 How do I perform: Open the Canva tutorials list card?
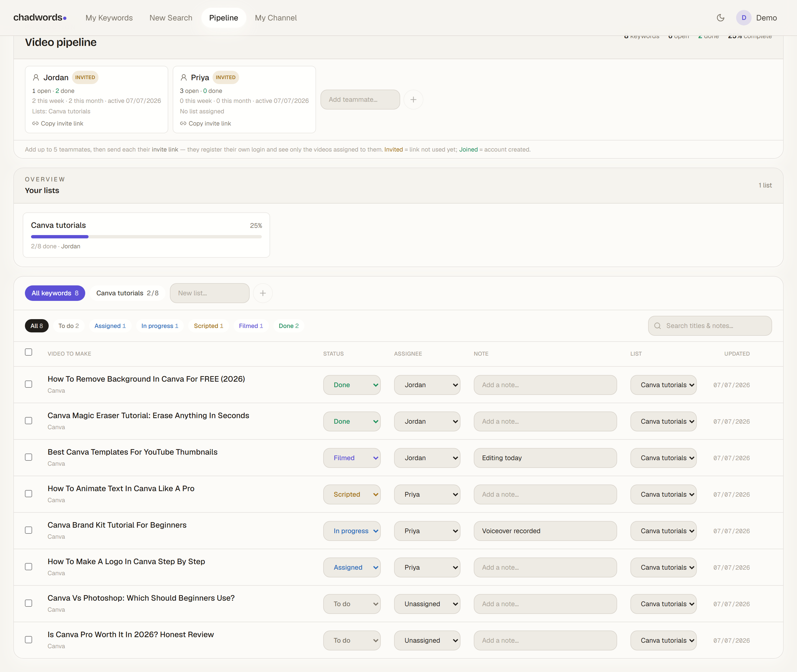click(146, 235)
